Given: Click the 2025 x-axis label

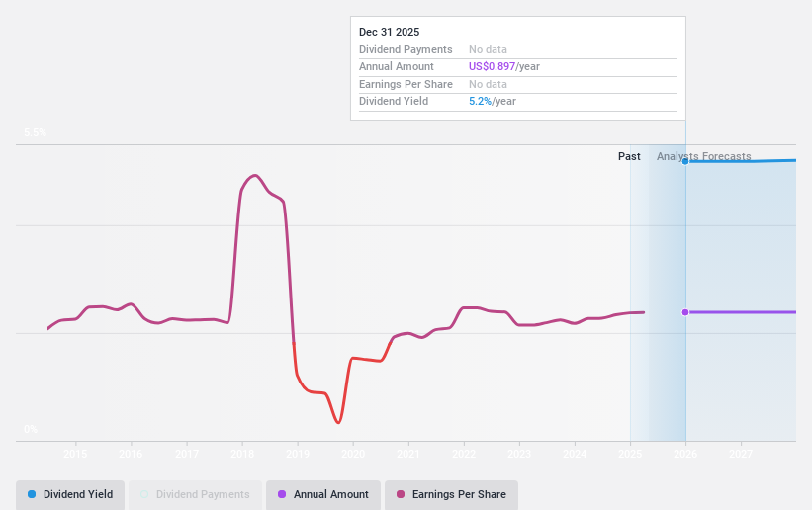Looking at the screenshot, I should [x=630, y=454].
